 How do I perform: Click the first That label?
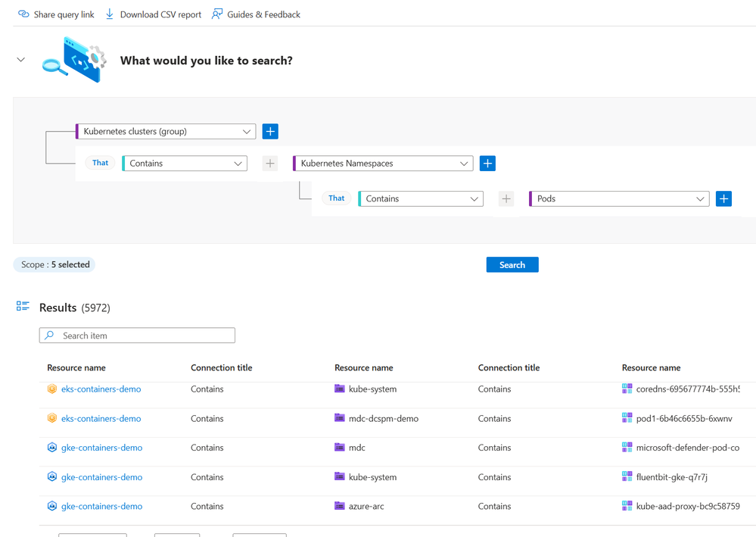[x=101, y=163]
